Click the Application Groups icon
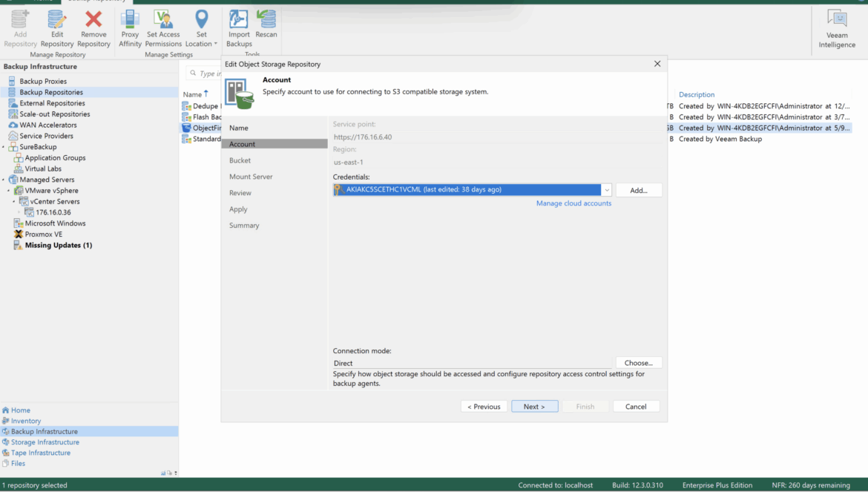This screenshot has height=492, width=868. click(x=19, y=158)
